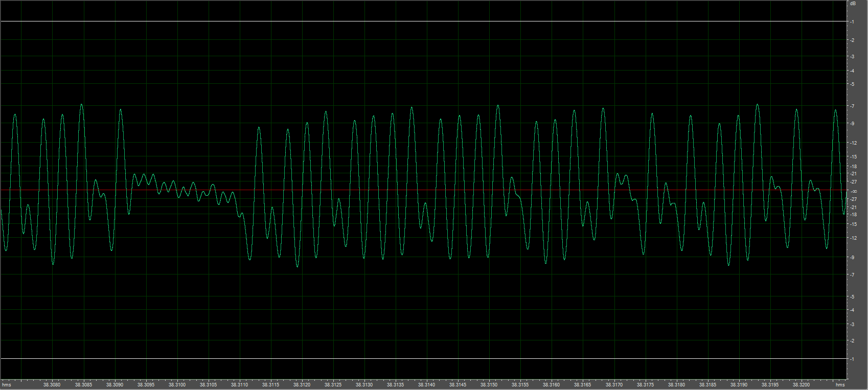868x390 pixels.
Task: Click the 38.3155 time ruler label
Action: [x=520, y=385]
